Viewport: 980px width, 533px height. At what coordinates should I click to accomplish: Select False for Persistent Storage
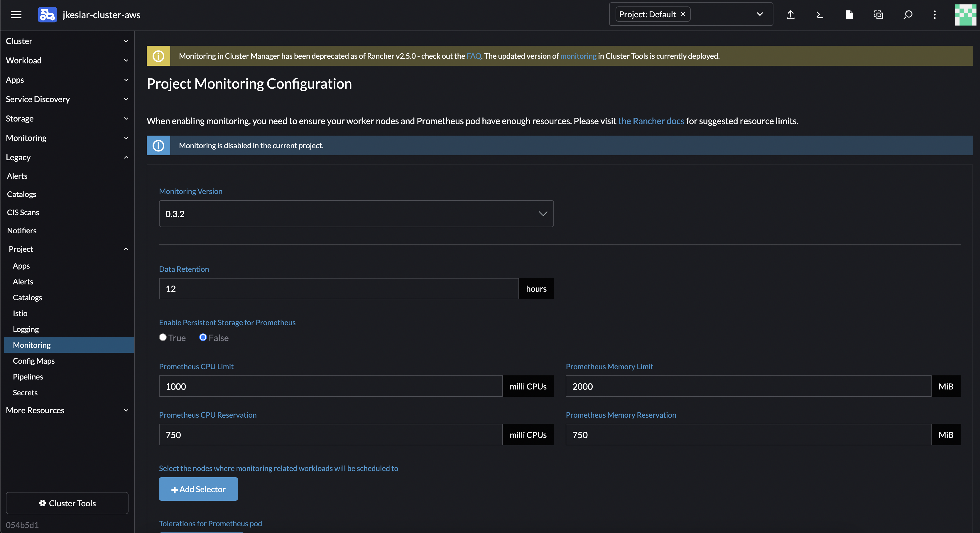coord(203,338)
